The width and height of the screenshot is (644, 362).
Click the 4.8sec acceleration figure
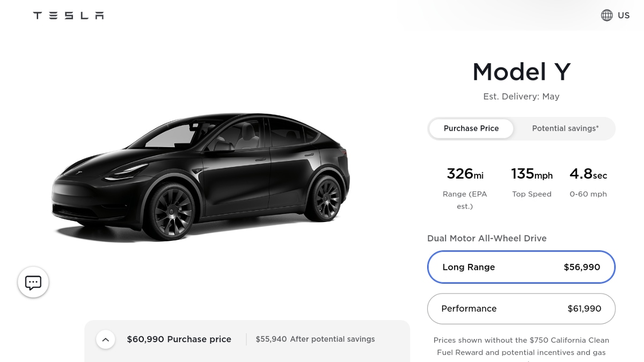click(x=588, y=174)
